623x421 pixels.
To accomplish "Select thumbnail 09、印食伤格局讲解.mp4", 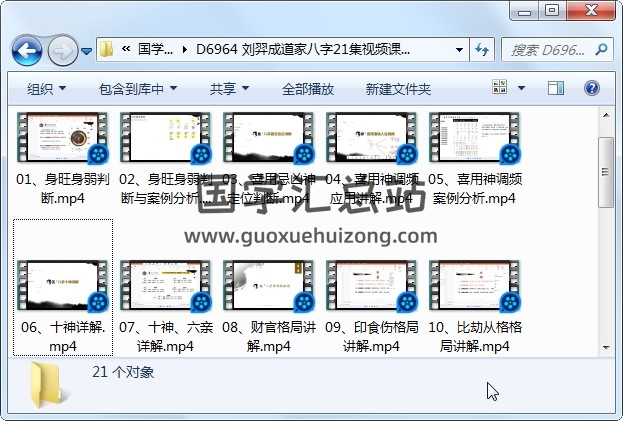I will 371,286.
